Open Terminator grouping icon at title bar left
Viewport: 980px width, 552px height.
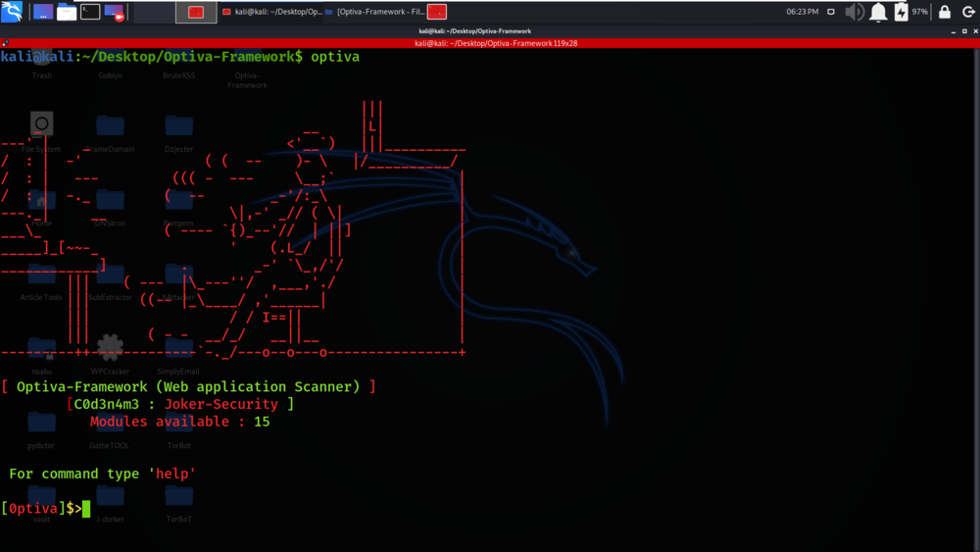(x=5, y=43)
